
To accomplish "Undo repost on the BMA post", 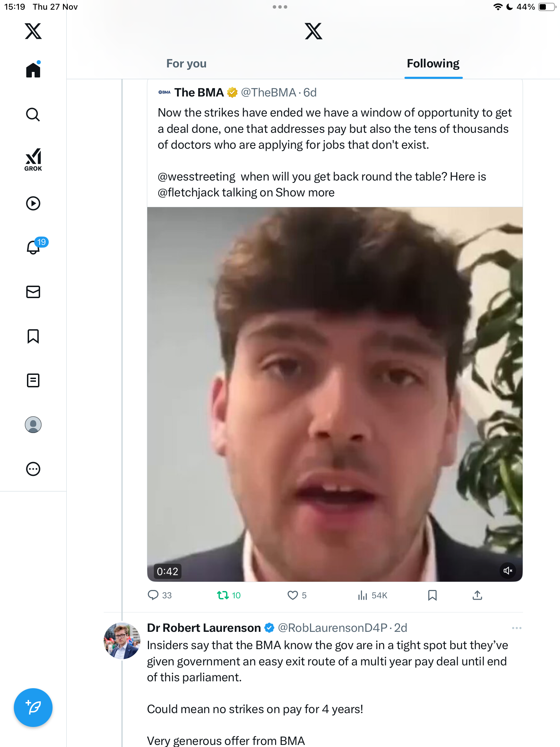I will [x=223, y=595].
